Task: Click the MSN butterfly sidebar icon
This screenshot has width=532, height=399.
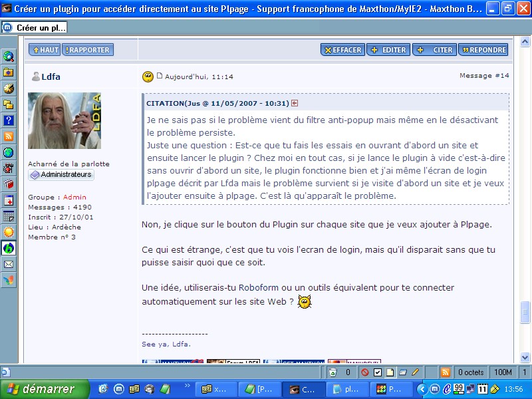Action: (9, 280)
